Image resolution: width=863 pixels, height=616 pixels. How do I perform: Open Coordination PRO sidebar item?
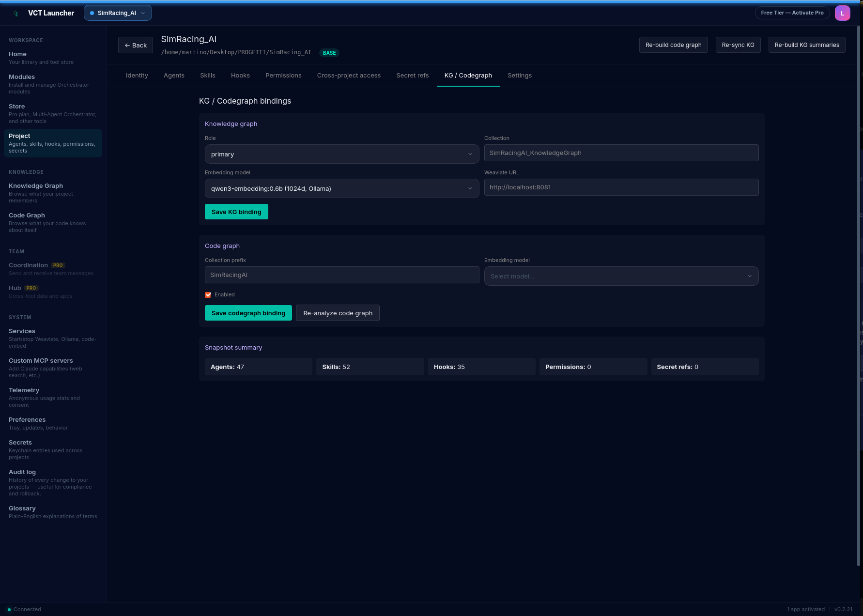[x=53, y=269]
